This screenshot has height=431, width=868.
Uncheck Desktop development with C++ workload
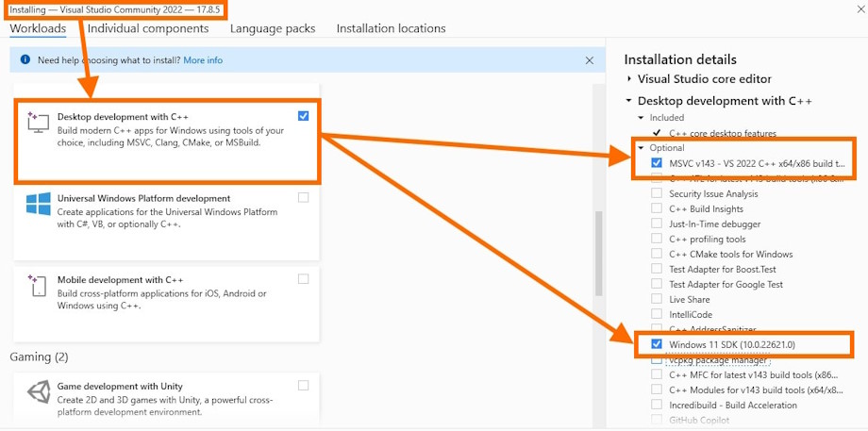pyautogui.click(x=303, y=116)
